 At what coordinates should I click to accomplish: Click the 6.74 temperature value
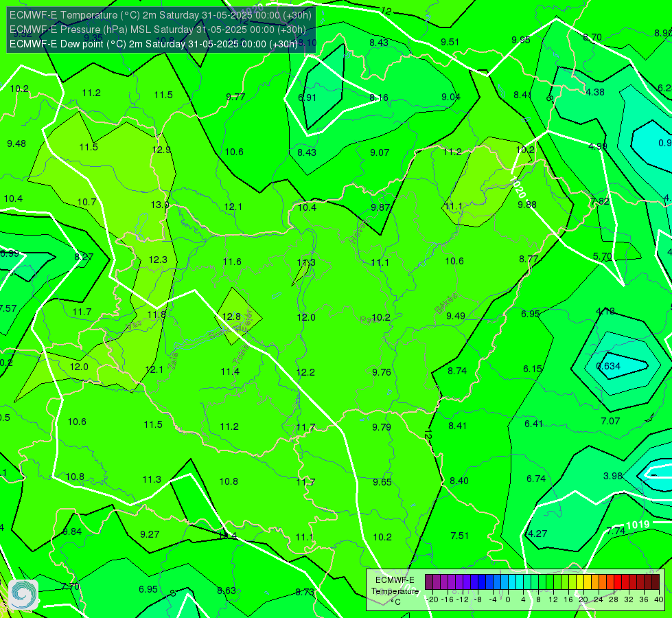coord(535,479)
